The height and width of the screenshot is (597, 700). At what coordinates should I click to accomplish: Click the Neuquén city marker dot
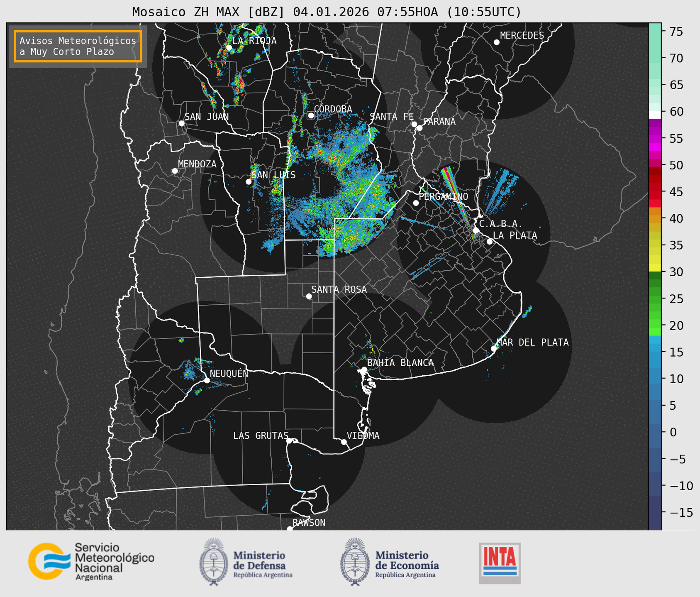coord(207,380)
